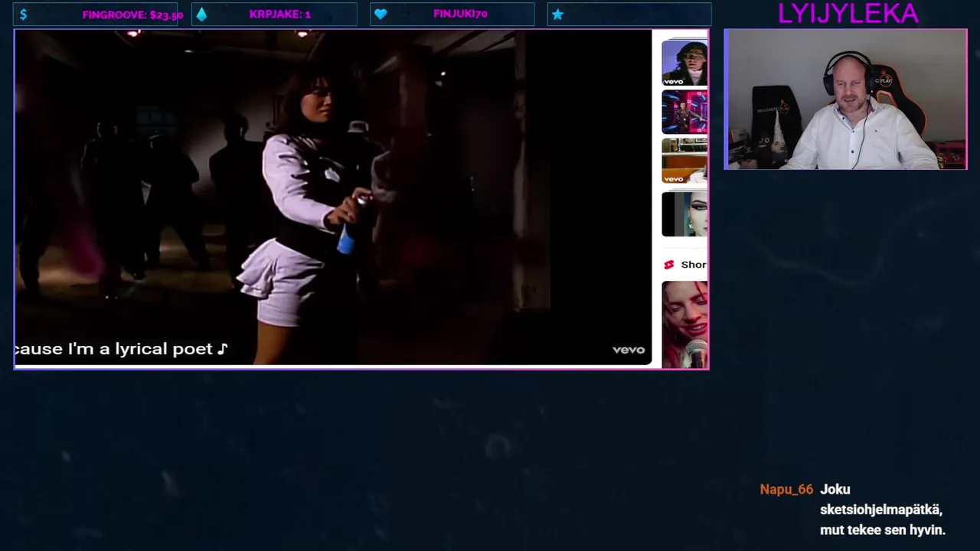Open the first recommended vevo video thumbnail

(x=684, y=63)
